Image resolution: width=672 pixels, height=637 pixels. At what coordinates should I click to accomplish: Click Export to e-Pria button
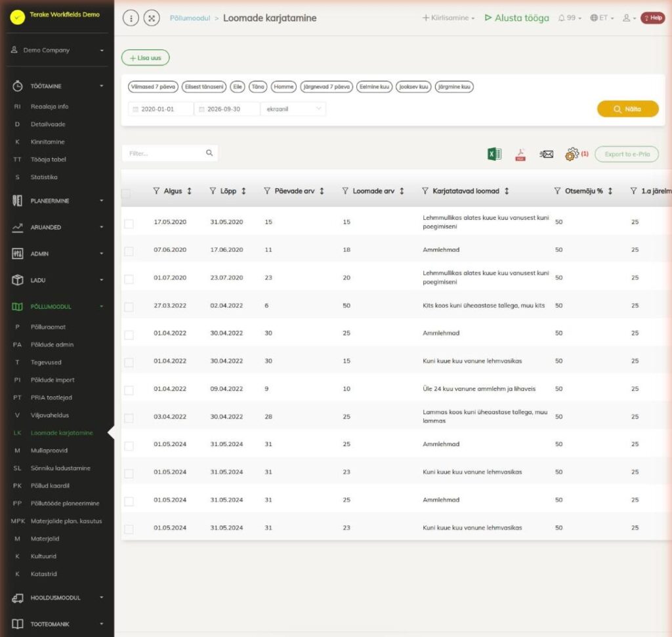(627, 154)
